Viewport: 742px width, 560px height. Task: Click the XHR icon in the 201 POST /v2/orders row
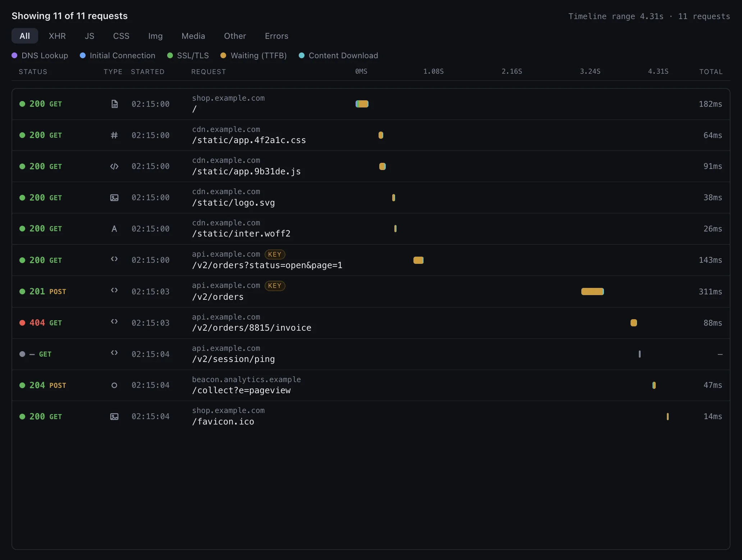tap(114, 290)
